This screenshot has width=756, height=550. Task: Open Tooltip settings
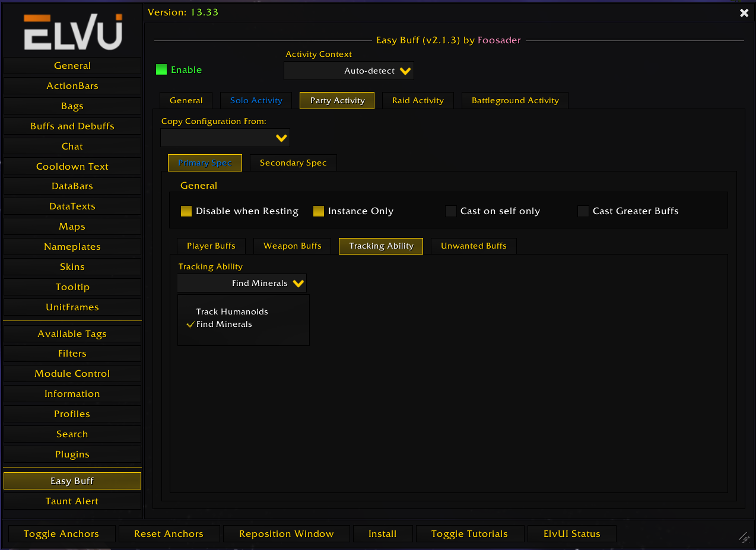72,287
